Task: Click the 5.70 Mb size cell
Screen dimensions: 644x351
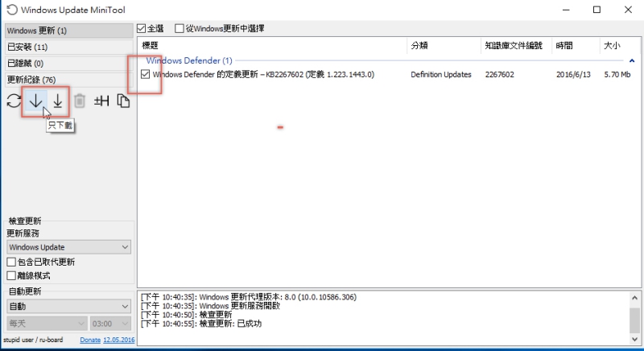Action: 617,74
